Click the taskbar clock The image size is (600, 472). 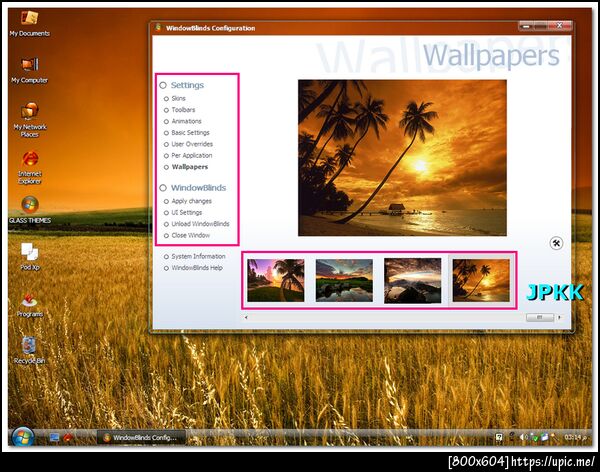tap(575, 437)
